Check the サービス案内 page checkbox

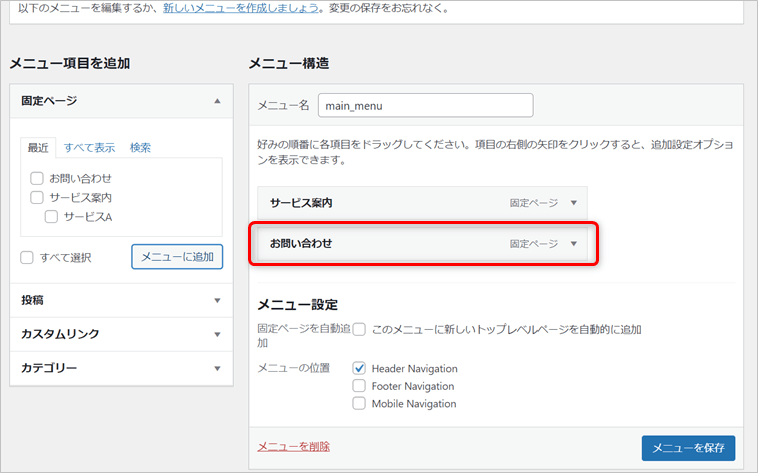(37, 197)
